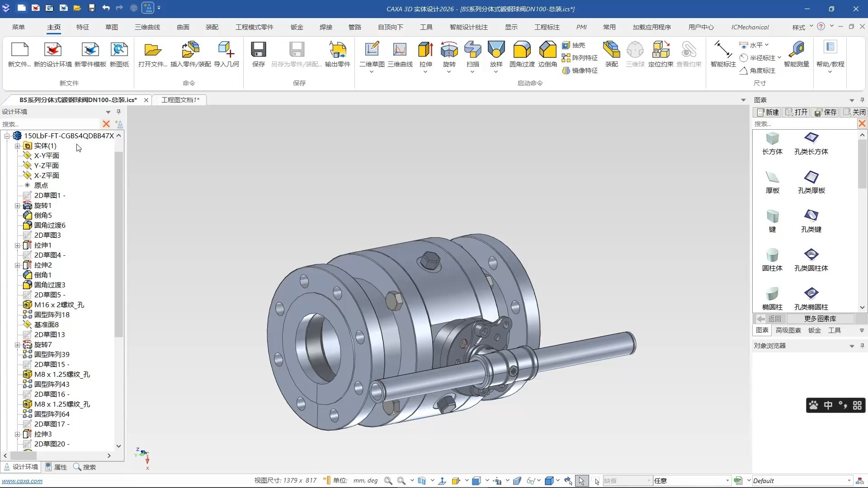
Task: Click the 更多图素库 button
Action: point(820,319)
